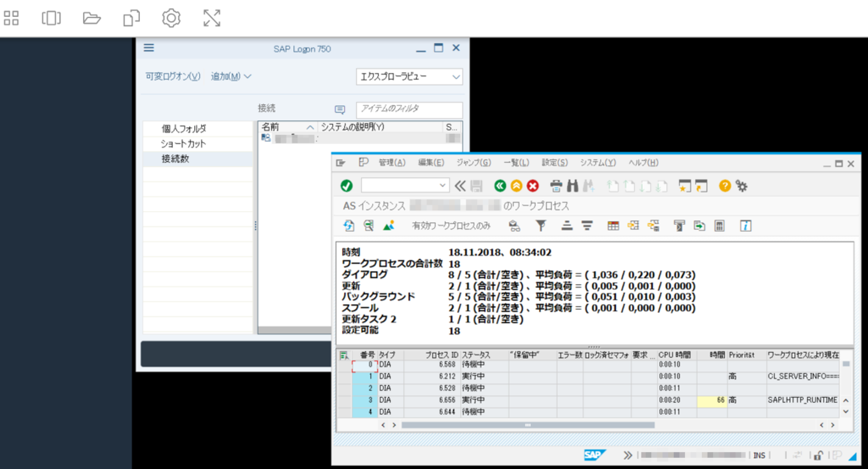Click the glasses display icon

coord(515,226)
